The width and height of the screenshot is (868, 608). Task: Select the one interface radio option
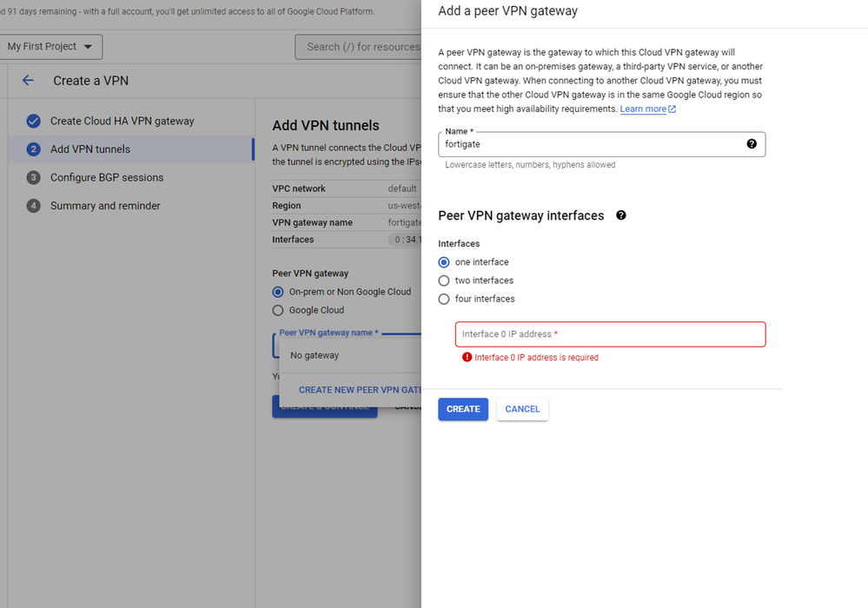tap(444, 262)
